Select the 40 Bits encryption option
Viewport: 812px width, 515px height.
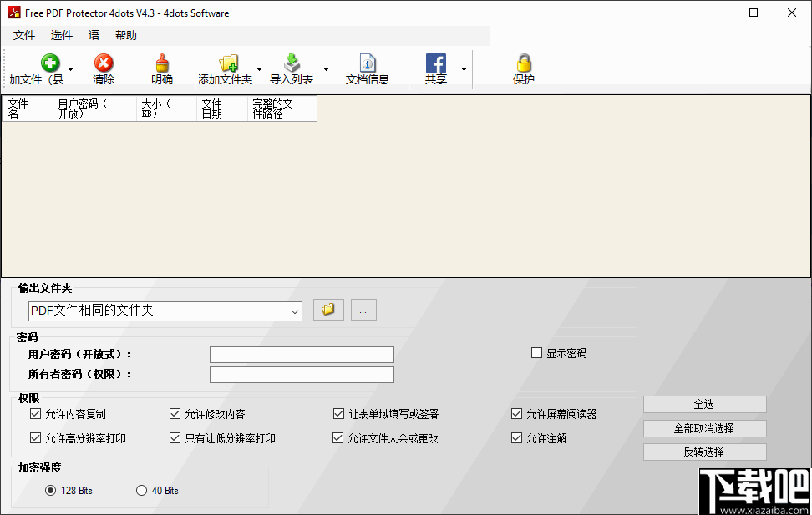click(x=141, y=491)
